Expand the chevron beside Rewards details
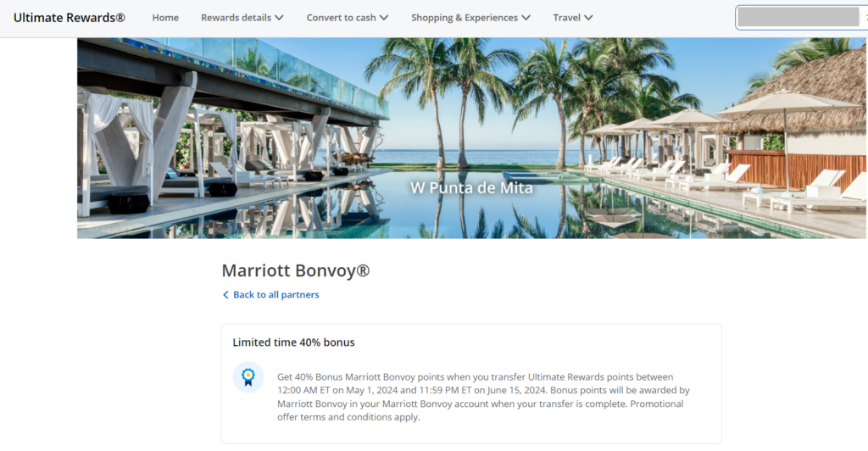Screen dimensions: 868x451 [279, 18]
